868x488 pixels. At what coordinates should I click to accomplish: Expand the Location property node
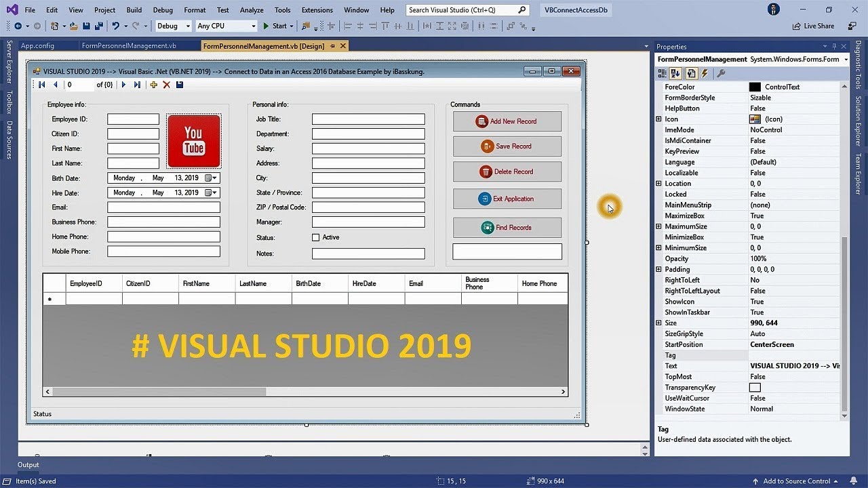point(658,184)
